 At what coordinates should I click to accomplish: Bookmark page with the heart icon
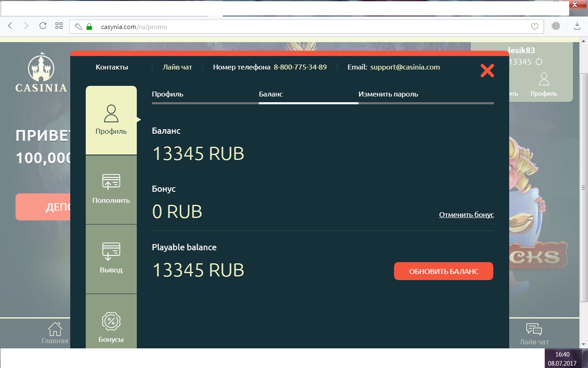pyautogui.click(x=535, y=27)
